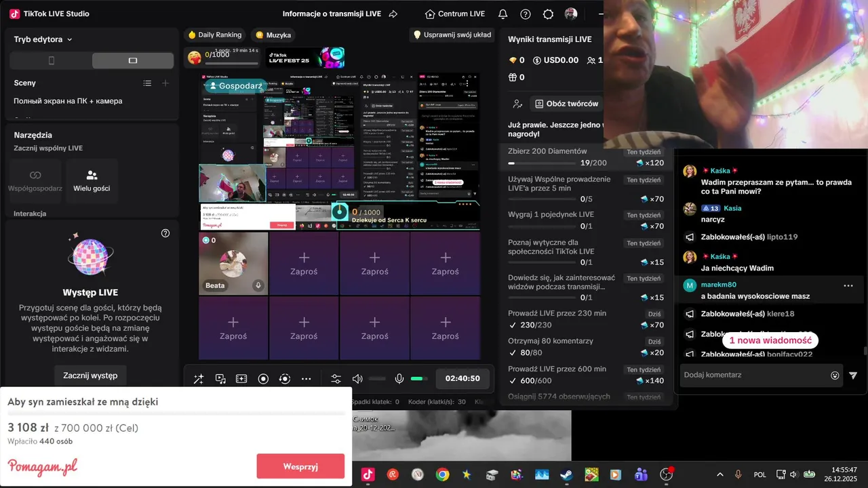The width and height of the screenshot is (868, 488).
Task: Click the Obóz twórców button
Action: [x=567, y=104]
